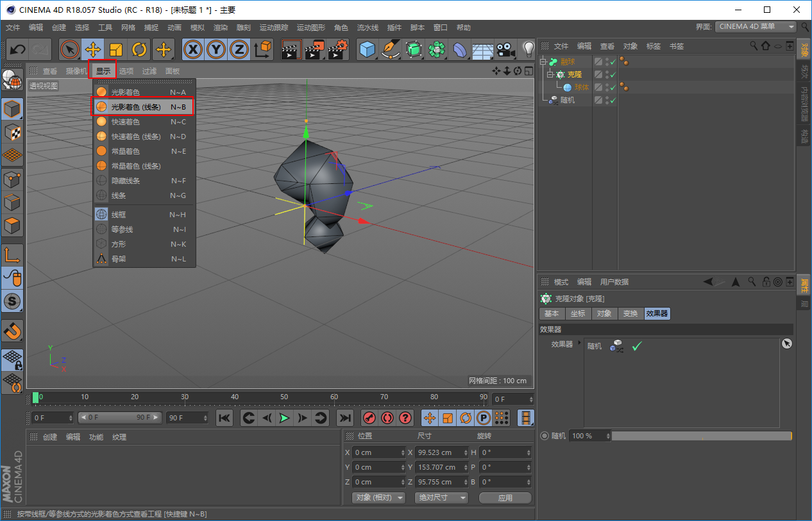Enable texture mode checkered cube icon
Image resolution: width=812 pixels, height=521 pixels.
click(13, 132)
